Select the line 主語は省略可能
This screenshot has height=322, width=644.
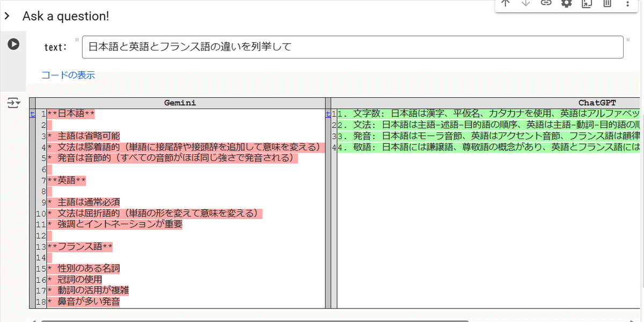[84, 136]
